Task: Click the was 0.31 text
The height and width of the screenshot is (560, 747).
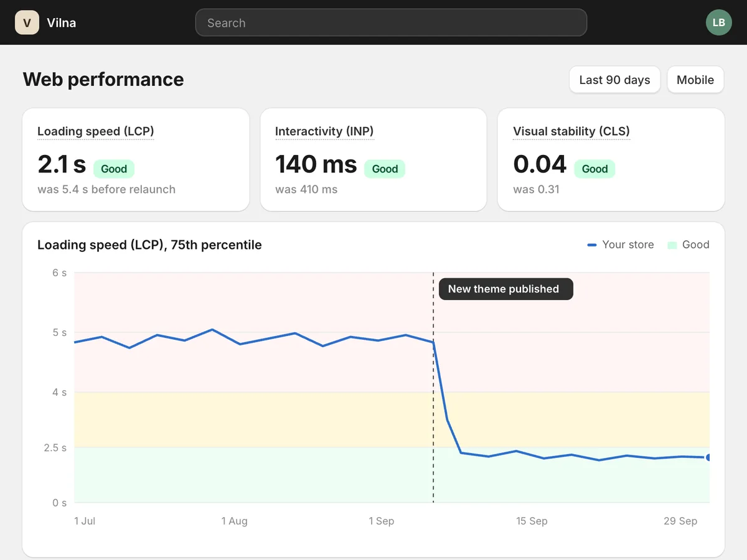Action: tap(536, 189)
